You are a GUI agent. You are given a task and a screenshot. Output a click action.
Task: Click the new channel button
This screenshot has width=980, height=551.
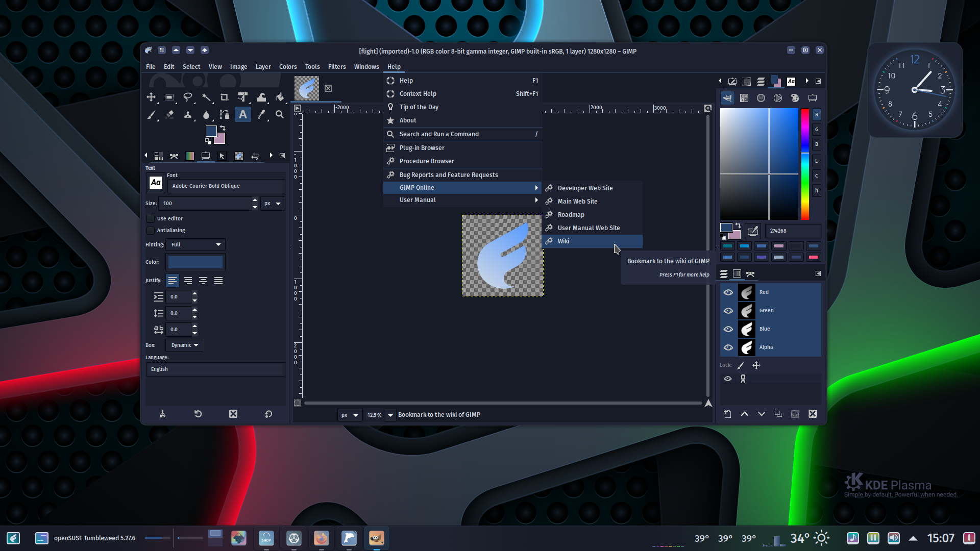point(727,414)
